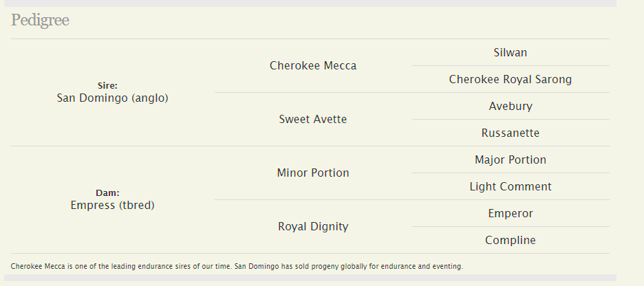Select Cherokee Royal Sarong cell
Viewport: 644px width, 286px height.
click(x=511, y=79)
